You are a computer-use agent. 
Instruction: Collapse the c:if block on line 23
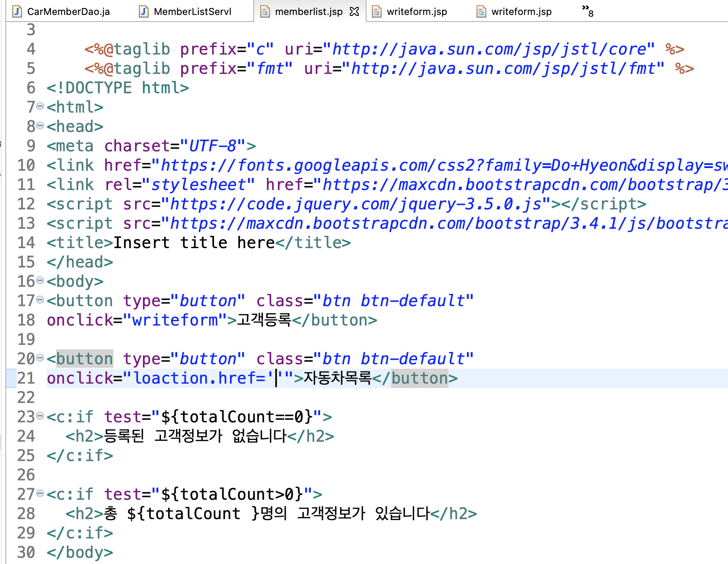tap(40, 416)
